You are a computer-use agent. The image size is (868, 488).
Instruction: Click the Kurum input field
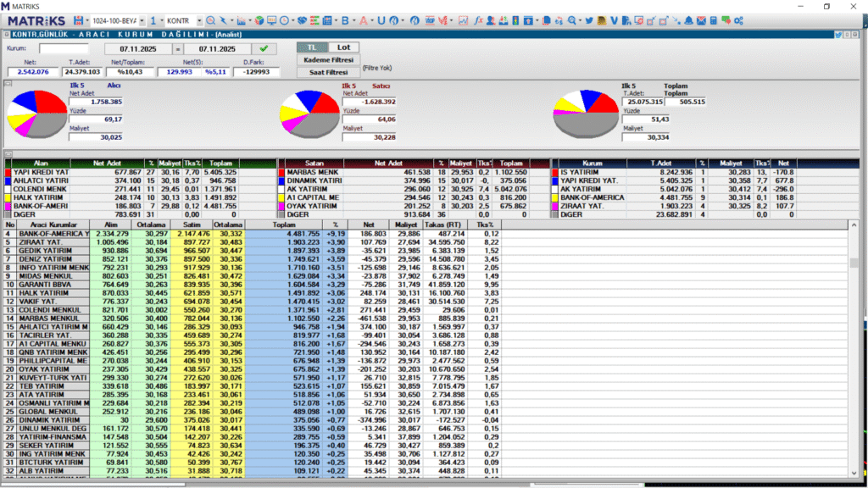(63, 48)
